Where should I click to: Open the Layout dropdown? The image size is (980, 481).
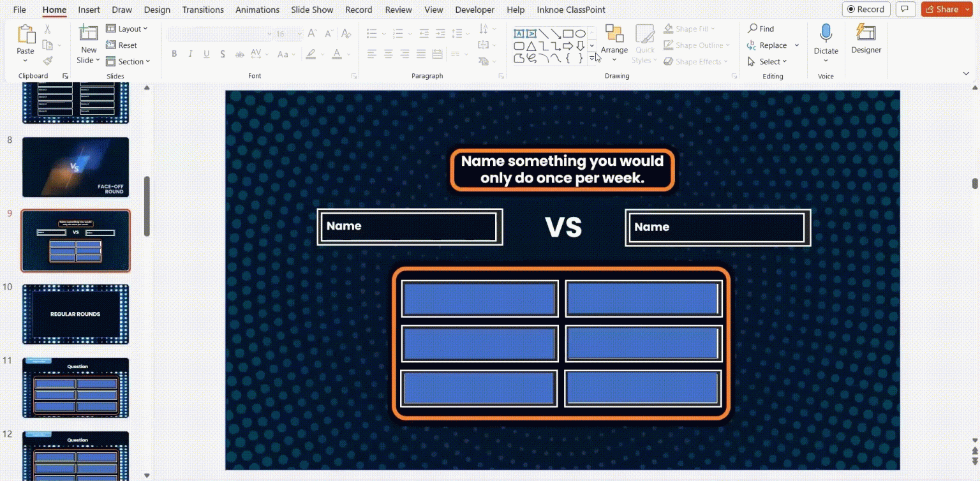pos(128,28)
